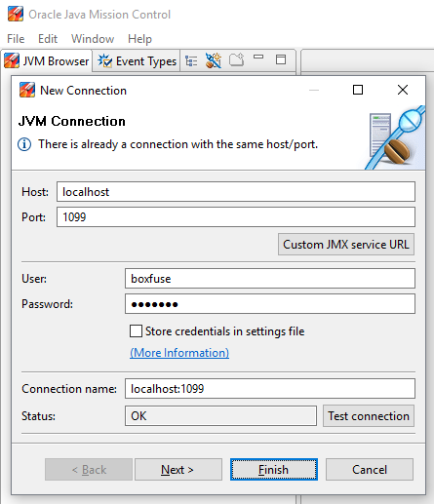Click into the Password field
Image resolution: width=434 pixels, height=504 pixels.
(270, 304)
